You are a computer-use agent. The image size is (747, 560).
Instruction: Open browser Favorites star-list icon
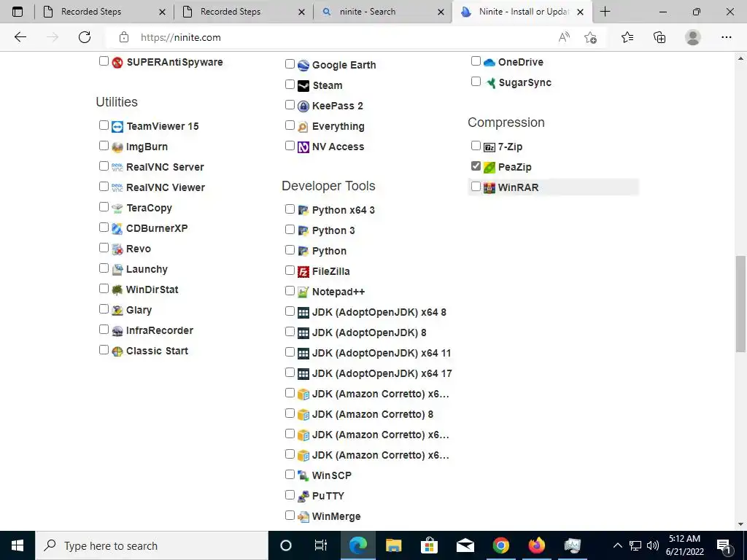pyautogui.click(x=627, y=37)
